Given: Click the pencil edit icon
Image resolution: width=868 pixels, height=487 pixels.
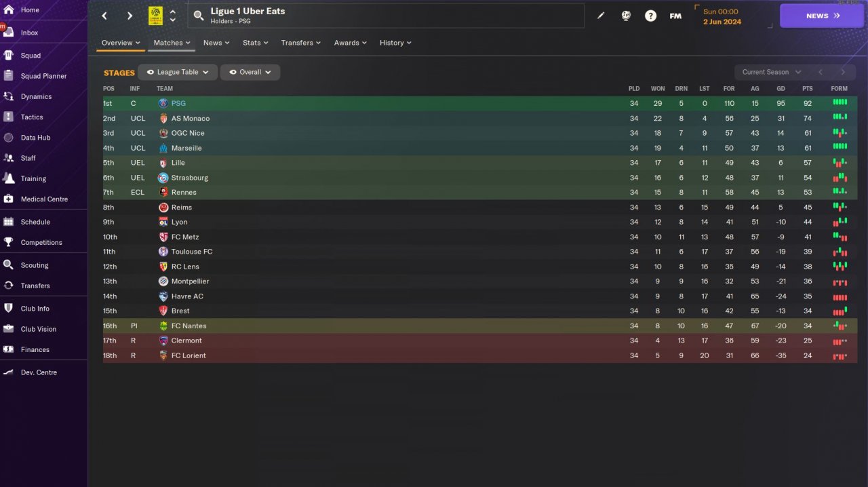Looking at the screenshot, I should click(601, 16).
